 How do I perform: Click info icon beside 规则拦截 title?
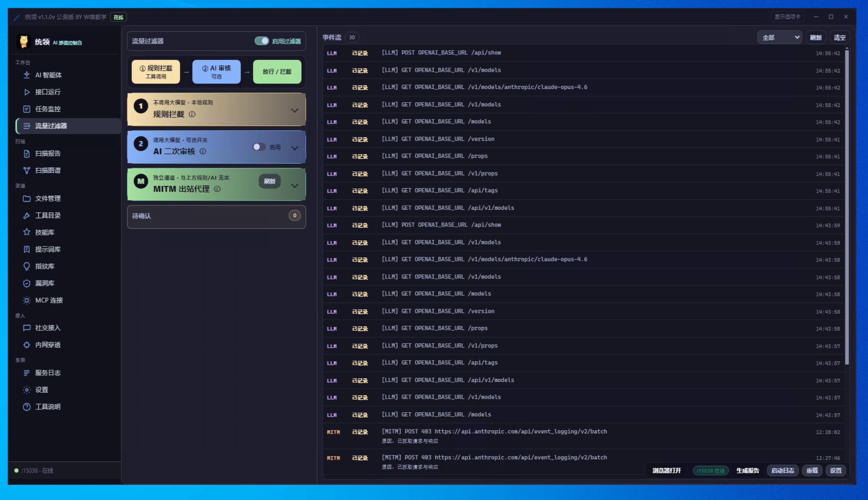[192, 114]
